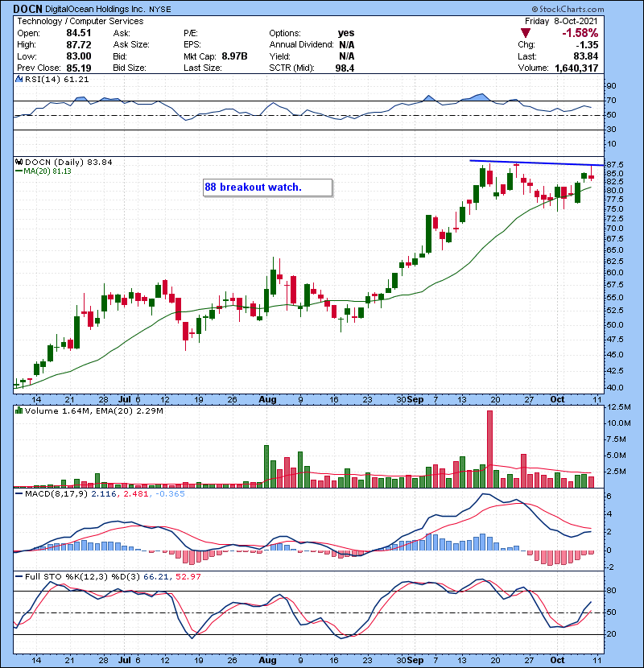Click the 40.0 price axis label
The height and width of the screenshot is (668, 644).
(x=614, y=388)
